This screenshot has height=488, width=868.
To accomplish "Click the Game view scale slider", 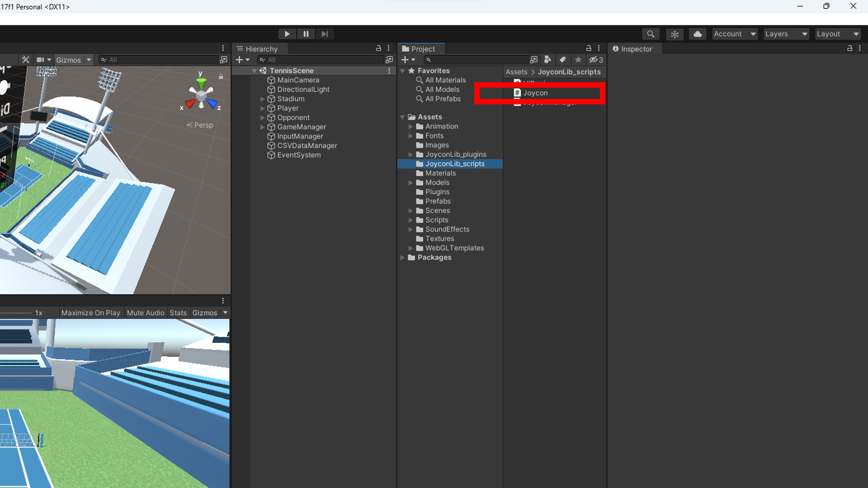I will [x=16, y=313].
